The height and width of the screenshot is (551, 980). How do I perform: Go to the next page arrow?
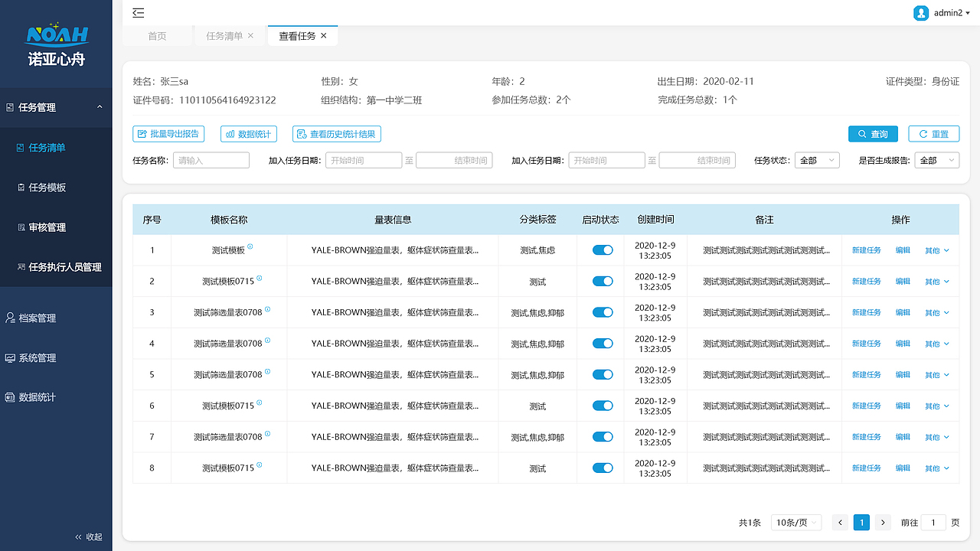click(x=884, y=523)
